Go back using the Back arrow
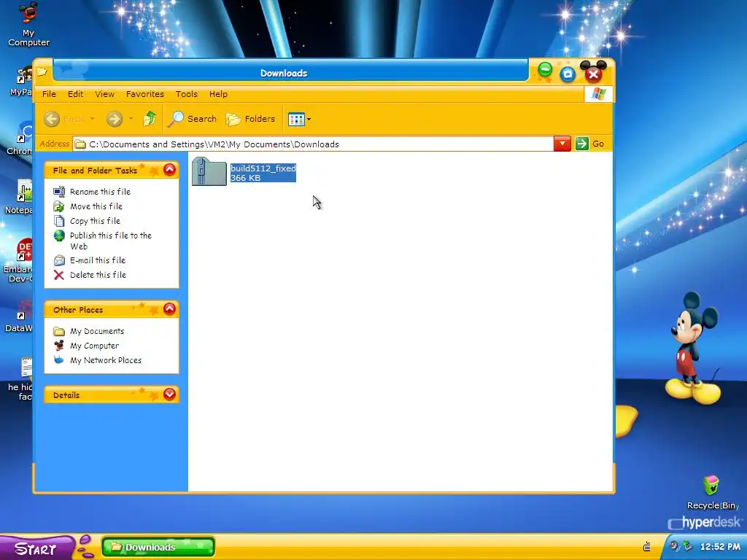The image size is (747, 560). [52, 119]
